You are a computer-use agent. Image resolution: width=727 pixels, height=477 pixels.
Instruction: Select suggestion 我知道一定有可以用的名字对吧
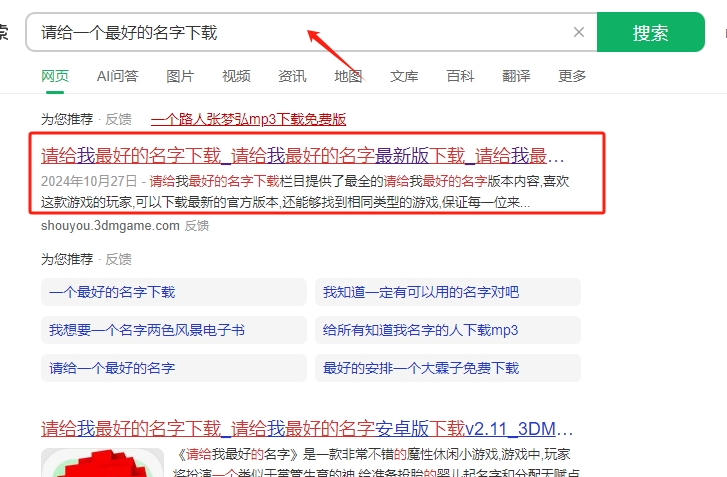420,292
